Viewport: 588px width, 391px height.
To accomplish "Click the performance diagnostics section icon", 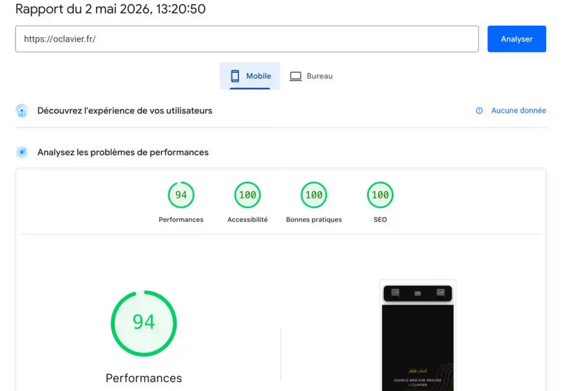I will [22, 152].
